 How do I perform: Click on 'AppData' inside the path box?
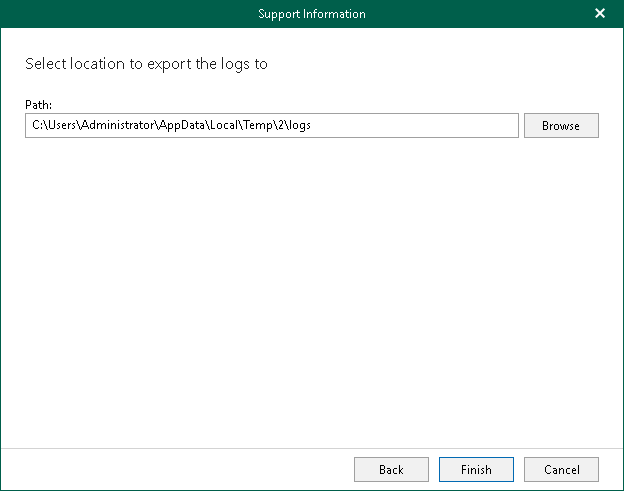(x=182, y=126)
